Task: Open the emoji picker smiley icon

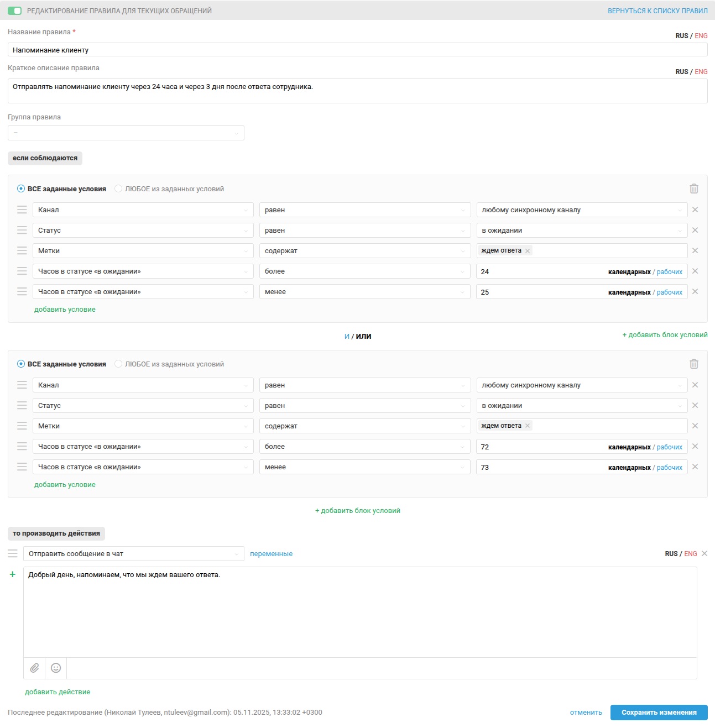Action: (56, 668)
